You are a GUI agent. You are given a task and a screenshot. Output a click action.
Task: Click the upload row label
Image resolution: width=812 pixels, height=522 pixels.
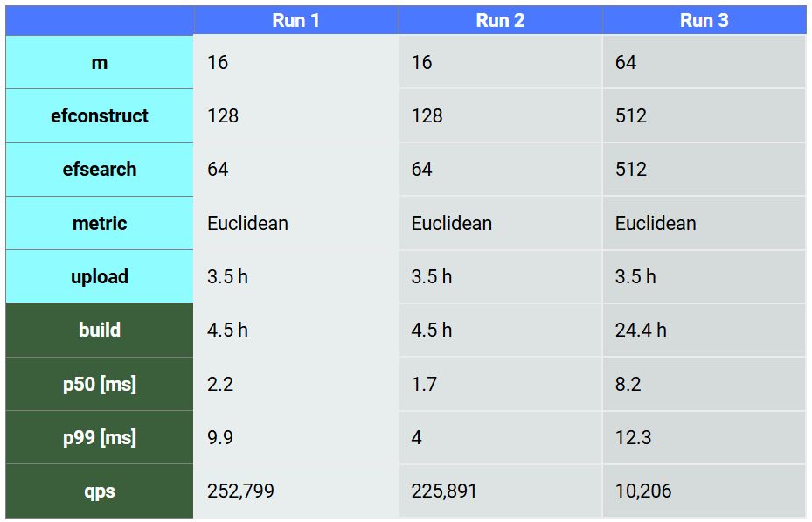coord(100,277)
